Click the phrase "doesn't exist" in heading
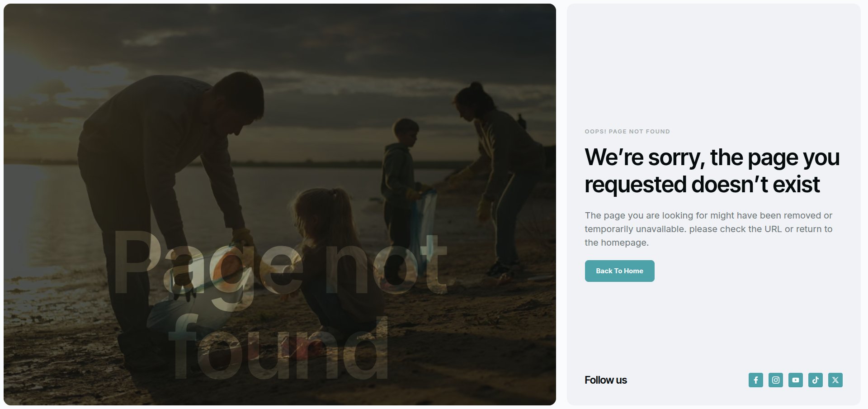868x409 pixels. 755,184
